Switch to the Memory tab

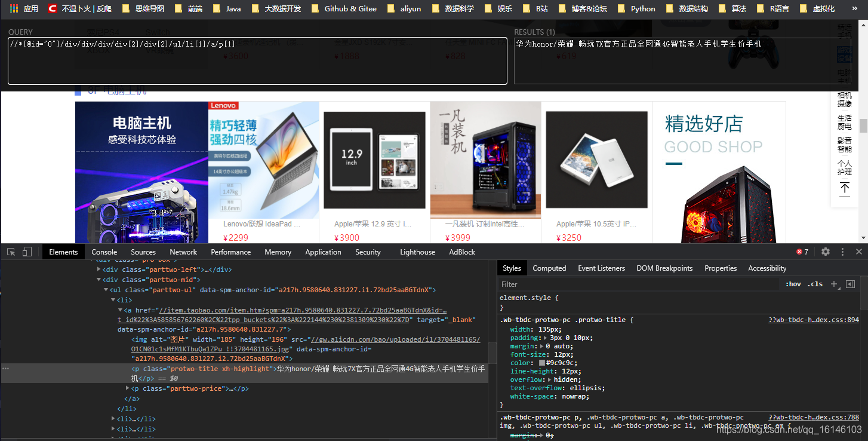[x=278, y=252]
